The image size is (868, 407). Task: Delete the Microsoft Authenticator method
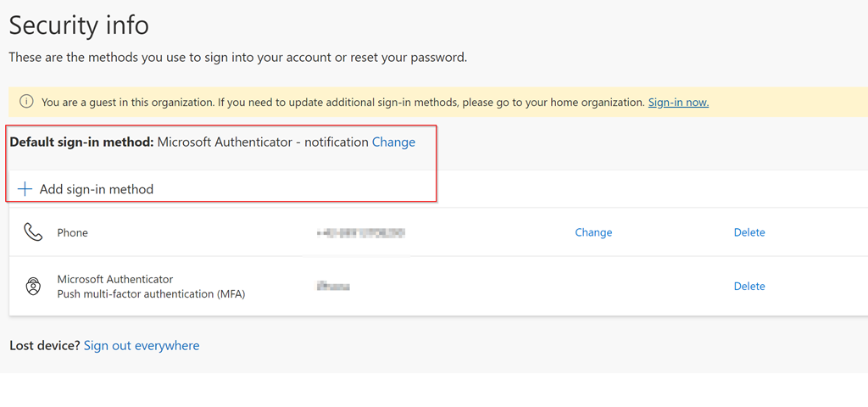tap(749, 287)
